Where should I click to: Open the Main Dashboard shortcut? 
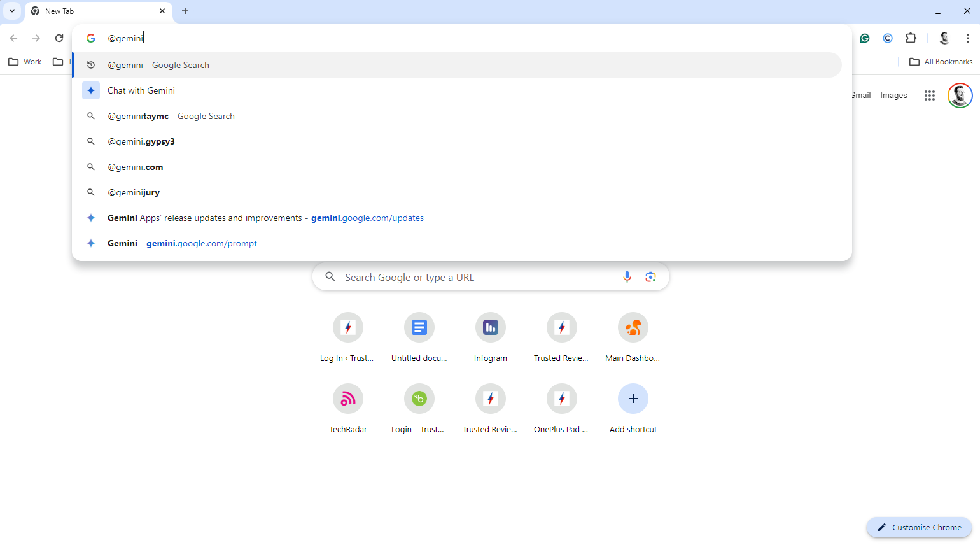[633, 339]
